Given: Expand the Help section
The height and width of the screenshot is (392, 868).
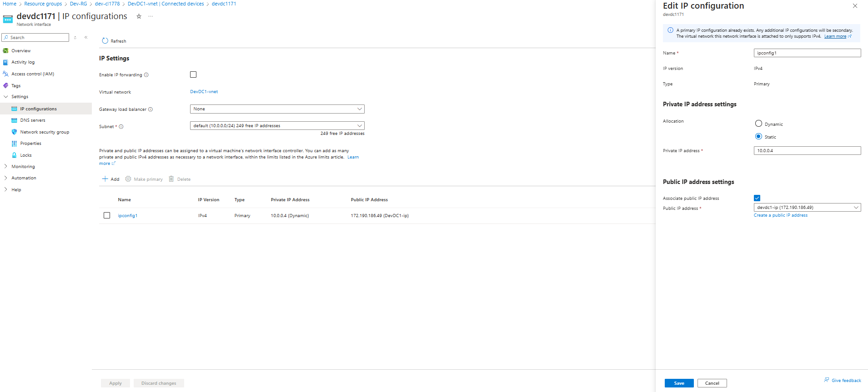Looking at the screenshot, I should pos(6,190).
